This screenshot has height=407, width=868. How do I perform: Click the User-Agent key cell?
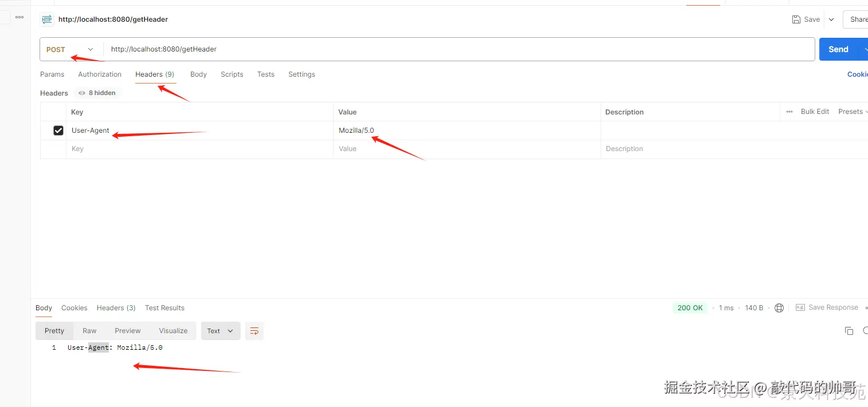[x=199, y=131]
